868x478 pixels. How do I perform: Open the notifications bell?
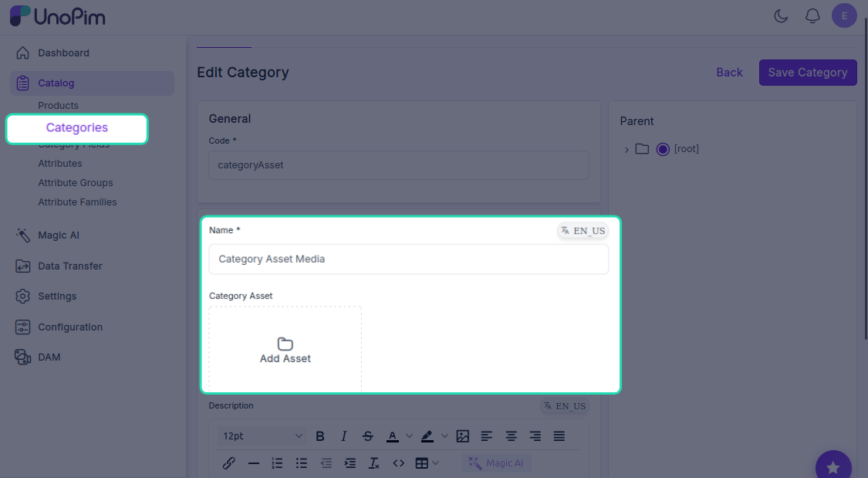(812, 16)
